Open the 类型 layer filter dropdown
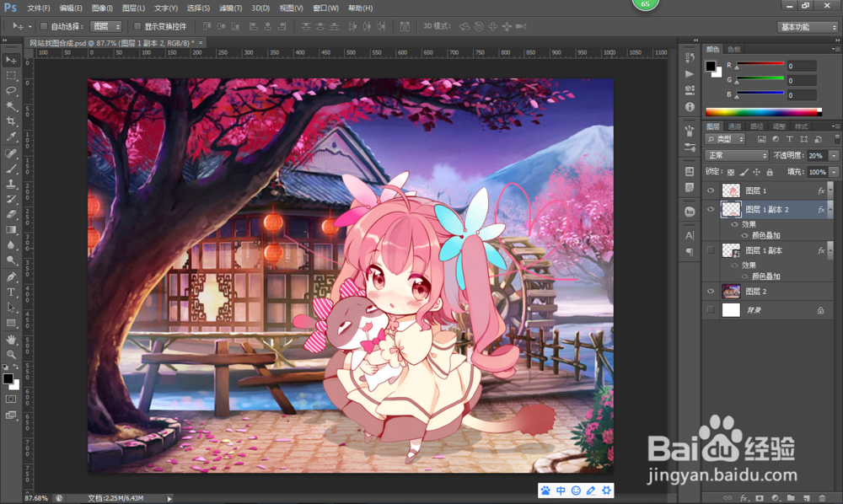Screen dimensions: 843x504 [x=725, y=139]
